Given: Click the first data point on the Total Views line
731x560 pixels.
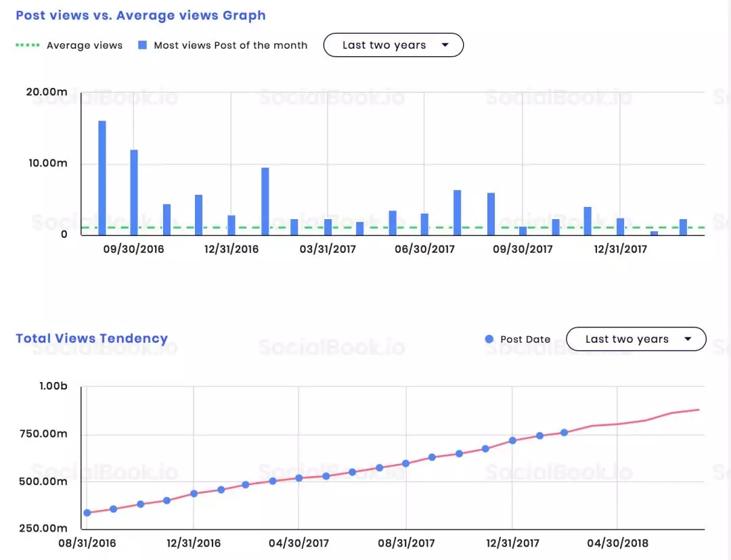Looking at the screenshot, I should click(x=87, y=513).
